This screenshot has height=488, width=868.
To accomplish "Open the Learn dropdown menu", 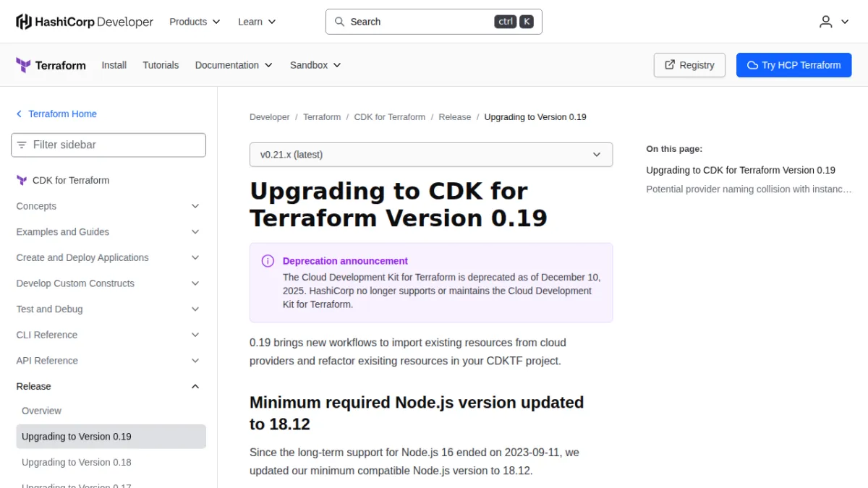I will point(257,22).
